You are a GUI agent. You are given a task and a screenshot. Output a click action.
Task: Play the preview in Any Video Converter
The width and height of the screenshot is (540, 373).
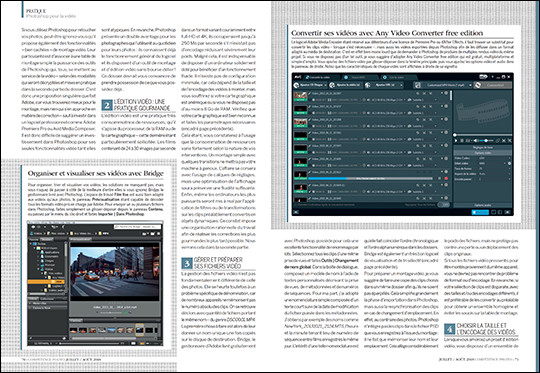[x=456, y=141]
